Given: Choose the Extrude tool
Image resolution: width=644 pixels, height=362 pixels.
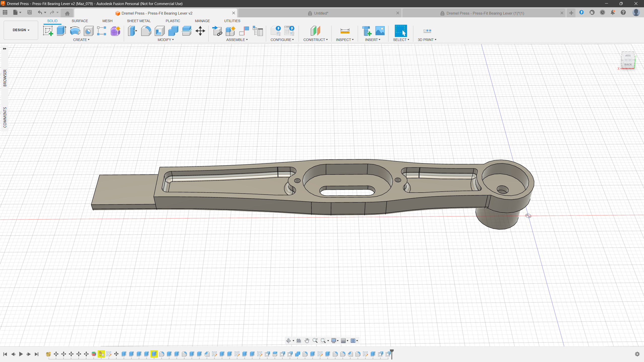Looking at the screenshot, I should point(61,31).
